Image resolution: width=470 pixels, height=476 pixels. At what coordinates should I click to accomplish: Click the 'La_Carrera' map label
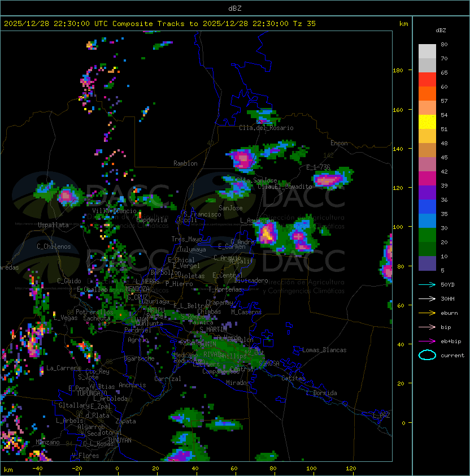tap(63, 368)
